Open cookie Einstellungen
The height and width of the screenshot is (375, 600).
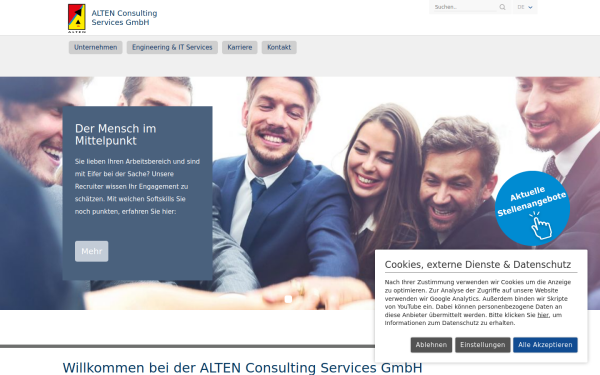pyautogui.click(x=483, y=345)
